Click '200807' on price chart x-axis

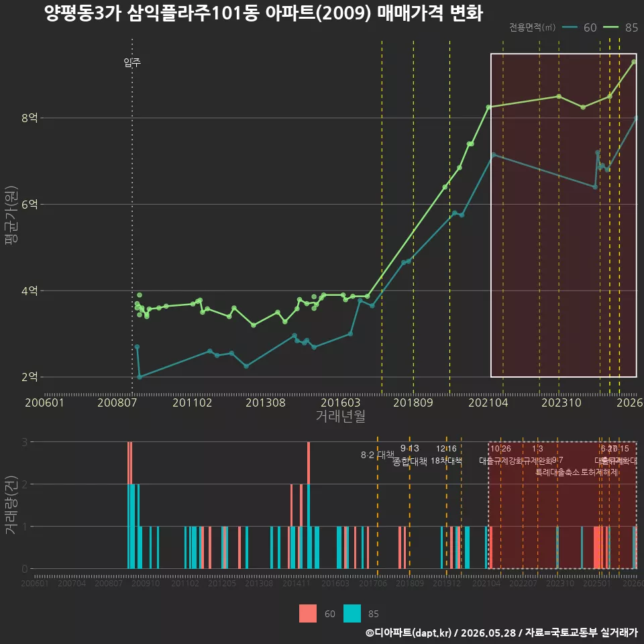point(117,402)
